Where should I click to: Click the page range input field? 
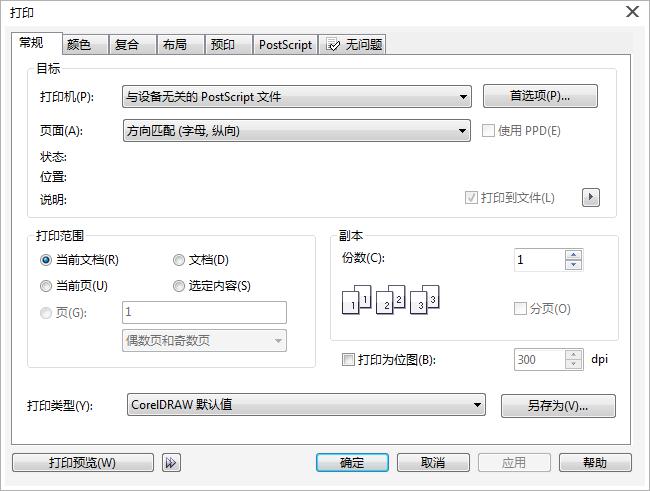tap(204, 312)
